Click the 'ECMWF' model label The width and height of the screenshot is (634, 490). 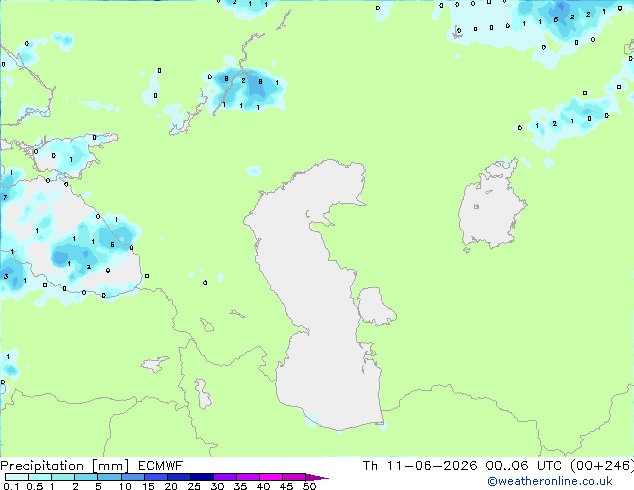click(x=161, y=466)
